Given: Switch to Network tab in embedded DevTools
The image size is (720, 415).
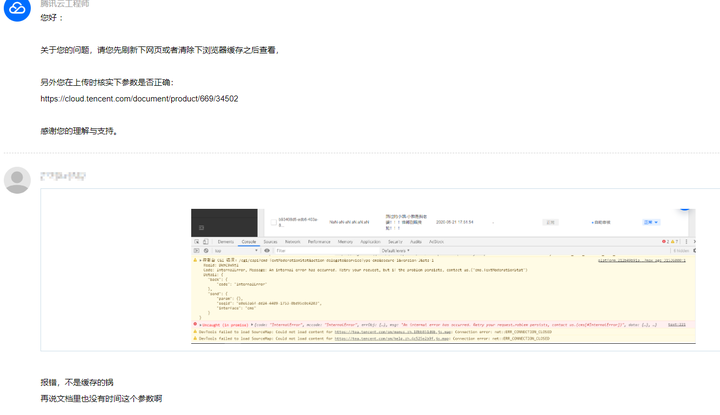Looking at the screenshot, I should point(292,241).
